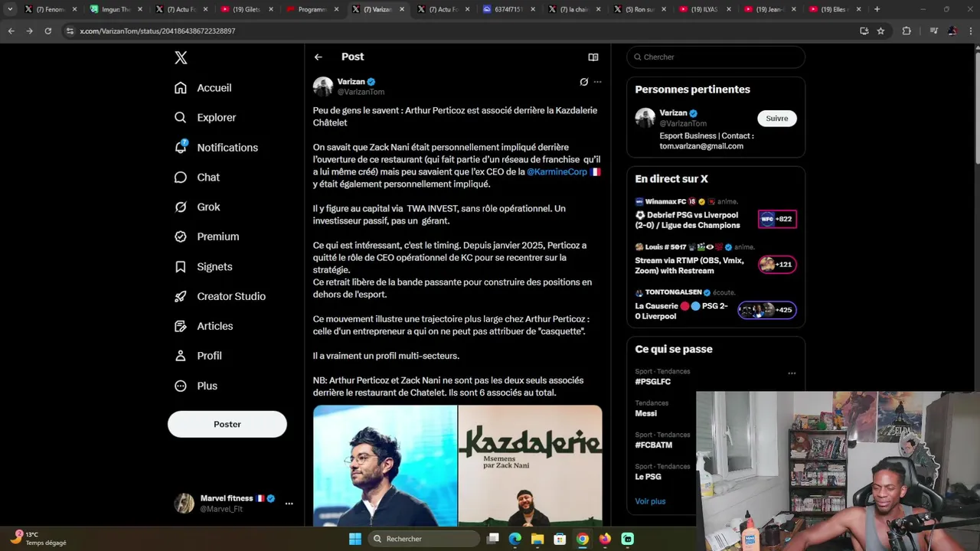Screen dimensions: 980x551
Task: Open Microsoft Edge from the taskbar
Action: 515,539
